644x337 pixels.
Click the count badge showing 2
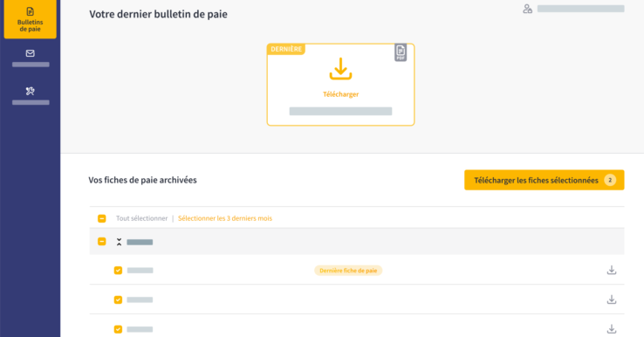610,180
